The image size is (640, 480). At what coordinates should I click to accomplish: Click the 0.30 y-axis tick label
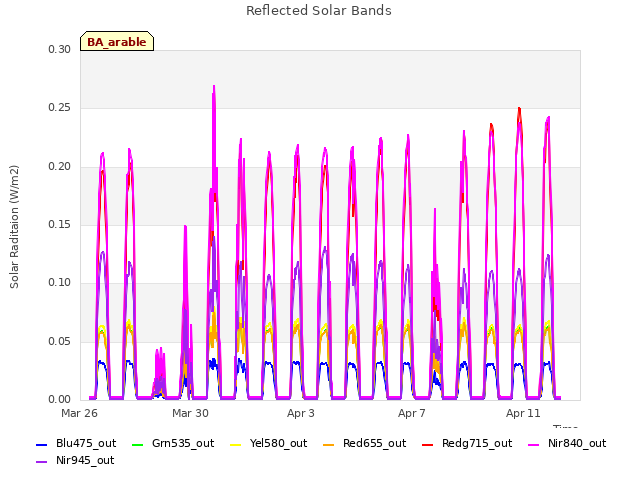(59, 49)
